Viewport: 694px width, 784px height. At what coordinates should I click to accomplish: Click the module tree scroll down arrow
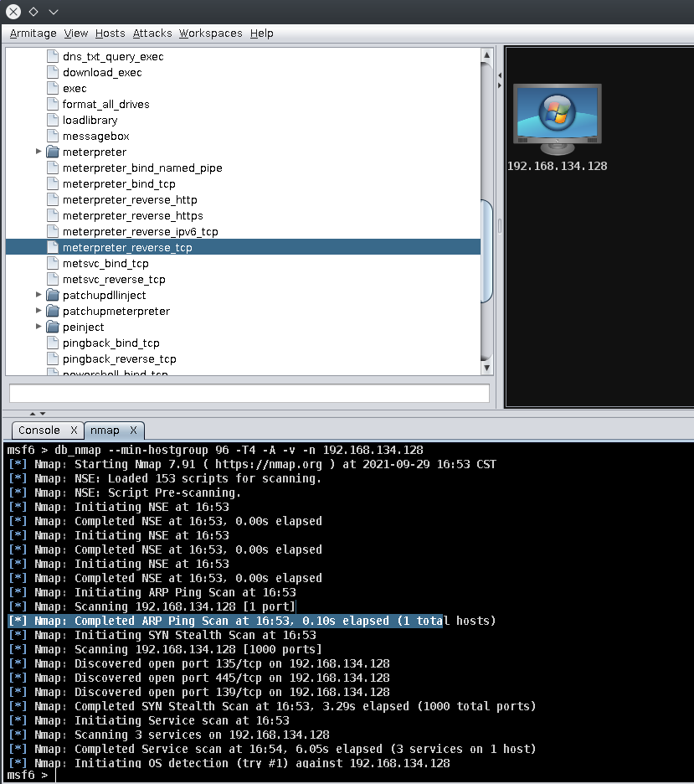(x=486, y=368)
